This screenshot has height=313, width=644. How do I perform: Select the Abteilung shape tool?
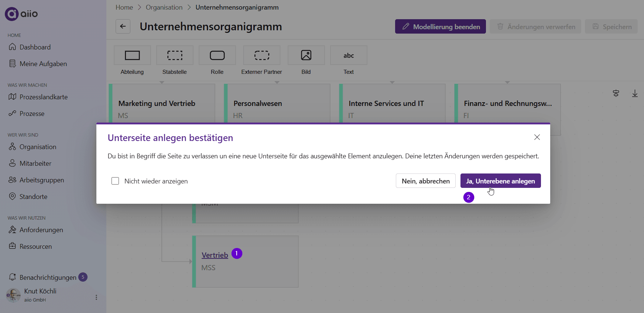pos(132,55)
